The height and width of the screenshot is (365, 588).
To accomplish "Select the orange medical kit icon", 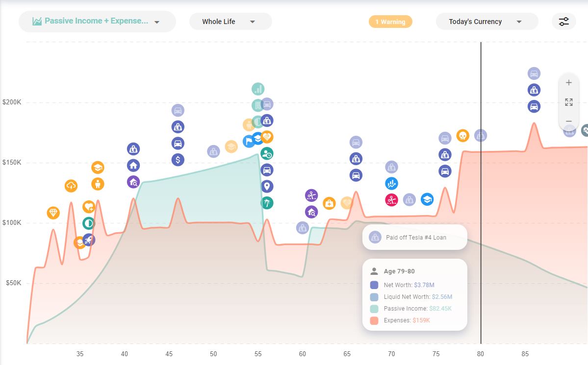I will coord(329,203).
